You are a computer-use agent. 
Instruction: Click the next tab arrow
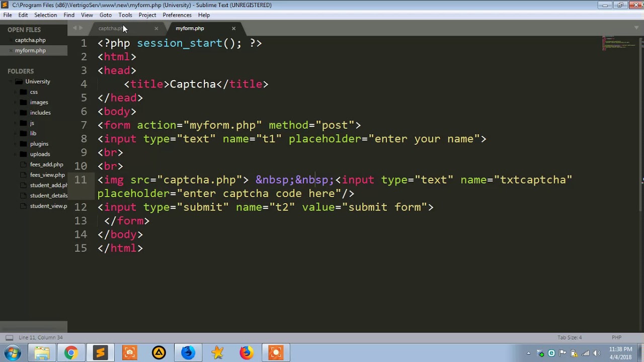click(x=81, y=28)
